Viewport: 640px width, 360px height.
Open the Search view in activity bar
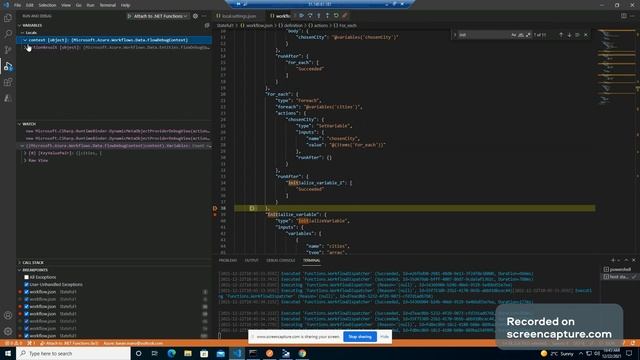pyautogui.click(x=8, y=33)
